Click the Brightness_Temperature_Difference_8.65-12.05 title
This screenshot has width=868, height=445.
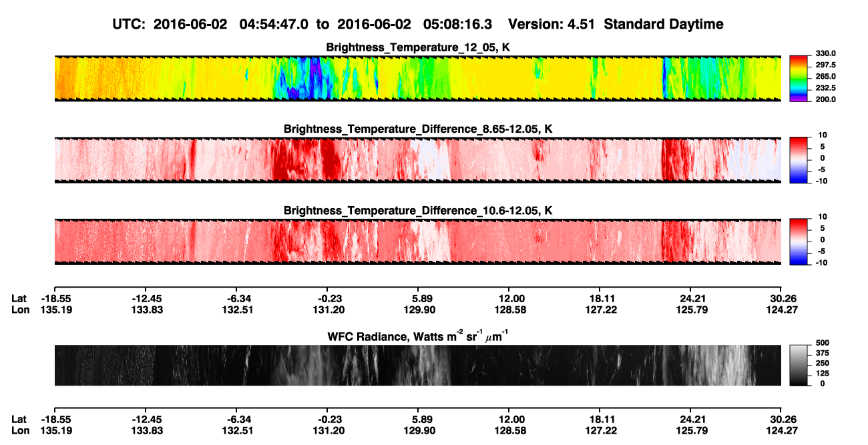(x=418, y=129)
